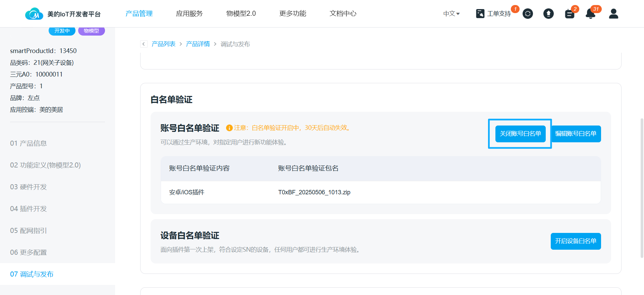Open notifications bell with 31 alerts
This screenshot has width=644, height=295.
coord(590,14)
